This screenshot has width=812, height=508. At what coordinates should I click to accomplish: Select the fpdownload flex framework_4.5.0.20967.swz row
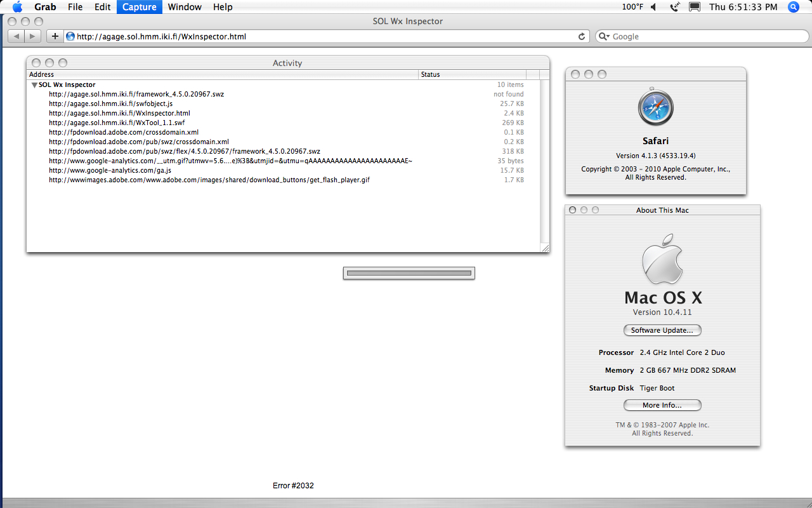283,151
